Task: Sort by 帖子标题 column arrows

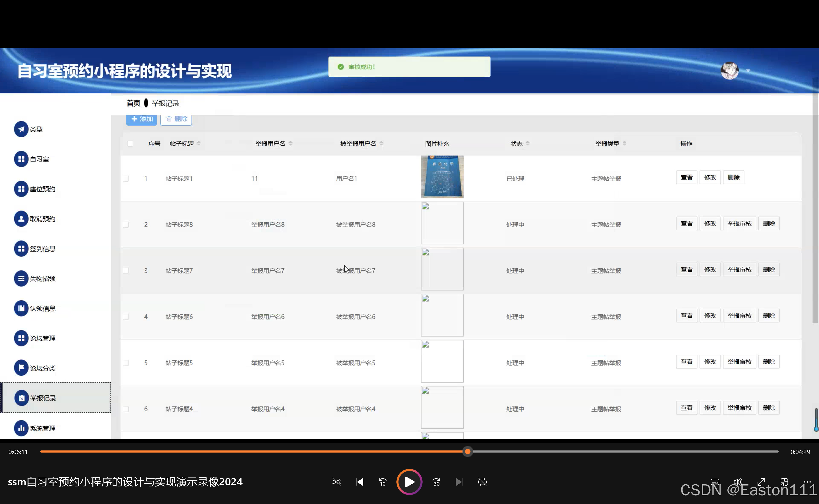Action: click(199, 143)
